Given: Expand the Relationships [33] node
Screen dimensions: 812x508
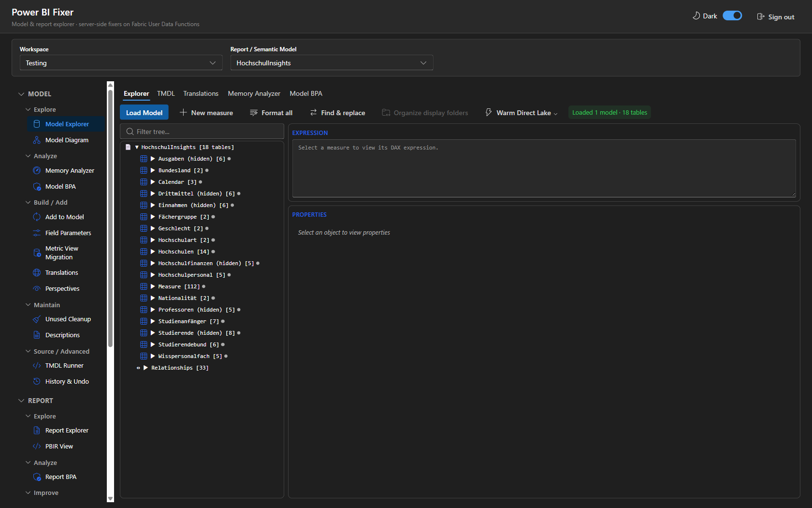Looking at the screenshot, I should tap(145, 368).
